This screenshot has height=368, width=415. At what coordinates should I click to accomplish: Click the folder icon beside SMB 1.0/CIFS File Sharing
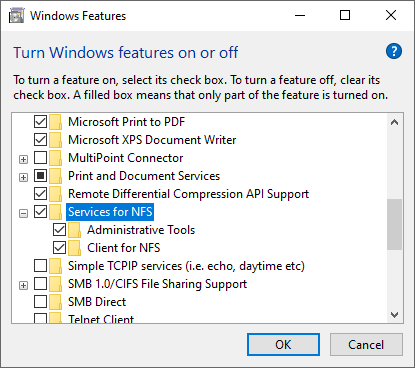point(55,284)
